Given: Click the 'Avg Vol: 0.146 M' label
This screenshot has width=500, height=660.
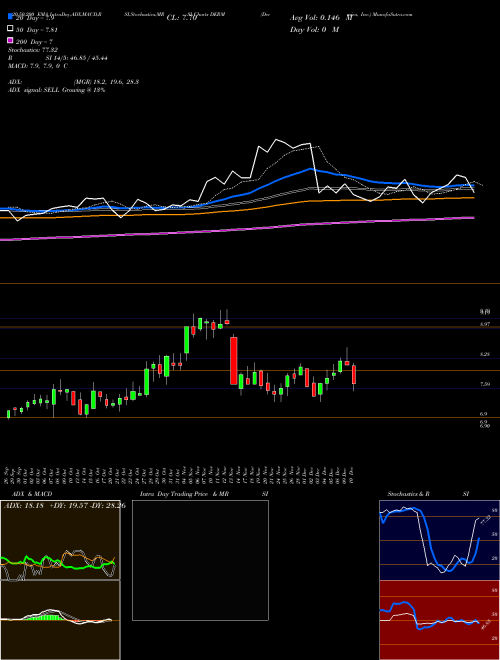Looking at the screenshot, I should [x=321, y=18].
